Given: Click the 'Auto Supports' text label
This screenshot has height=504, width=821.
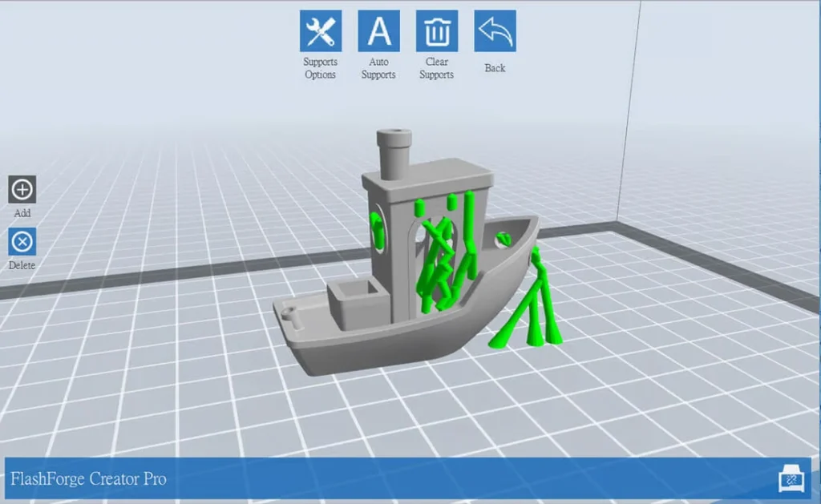Looking at the screenshot, I should pos(378,68).
